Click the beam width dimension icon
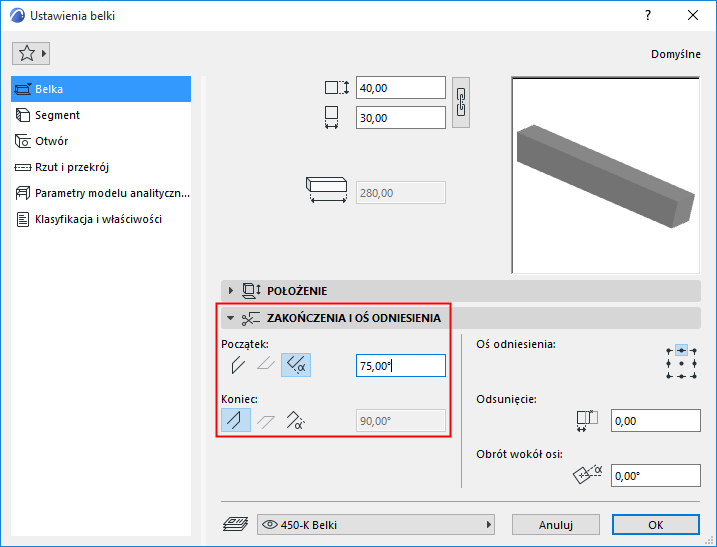Image resolution: width=717 pixels, height=547 pixels. [332, 118]
